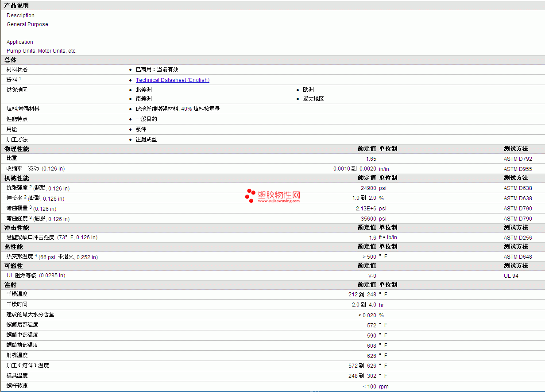
Task: Click the 供货地区 row label
Action: click(17, 90)
